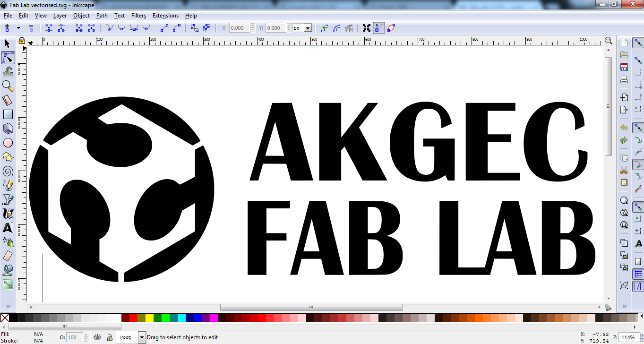This screenshot has width=644, height=344.
Task: Open the File menu
Action: (x=8, y=16)
